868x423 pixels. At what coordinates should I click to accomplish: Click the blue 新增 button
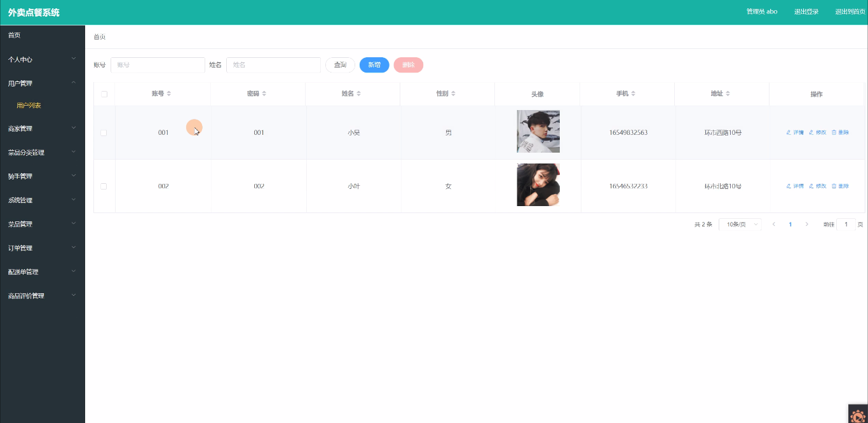374,65
